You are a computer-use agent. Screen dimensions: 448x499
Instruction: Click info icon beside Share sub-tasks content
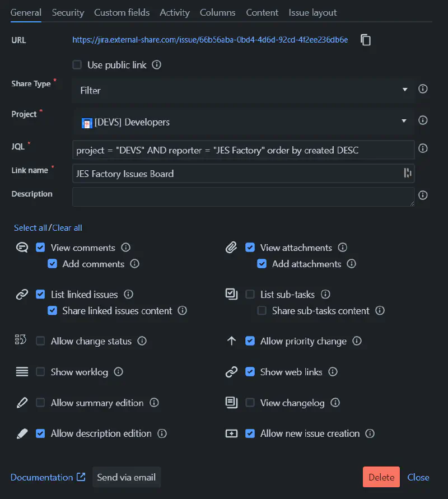[380, 310]
